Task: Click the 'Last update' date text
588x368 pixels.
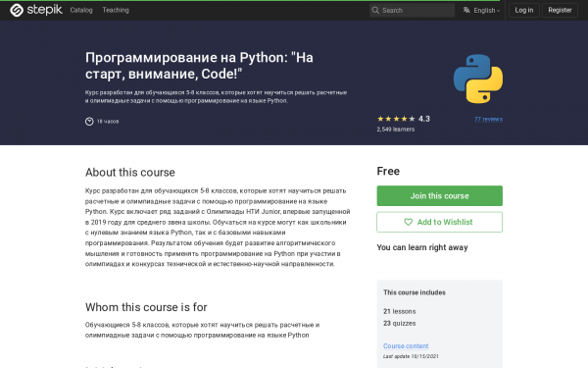Action: click(x=411, y=356)
